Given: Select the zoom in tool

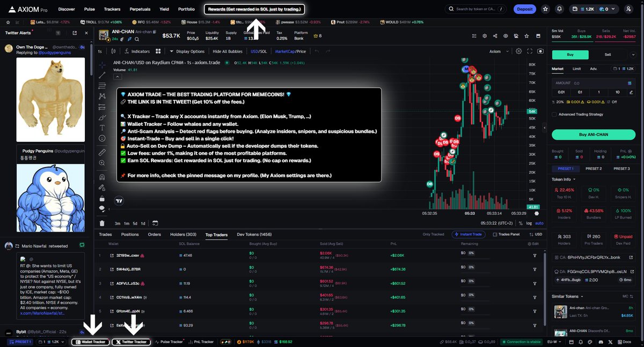Looking at the screenshot, I should [x=102, y=163].
